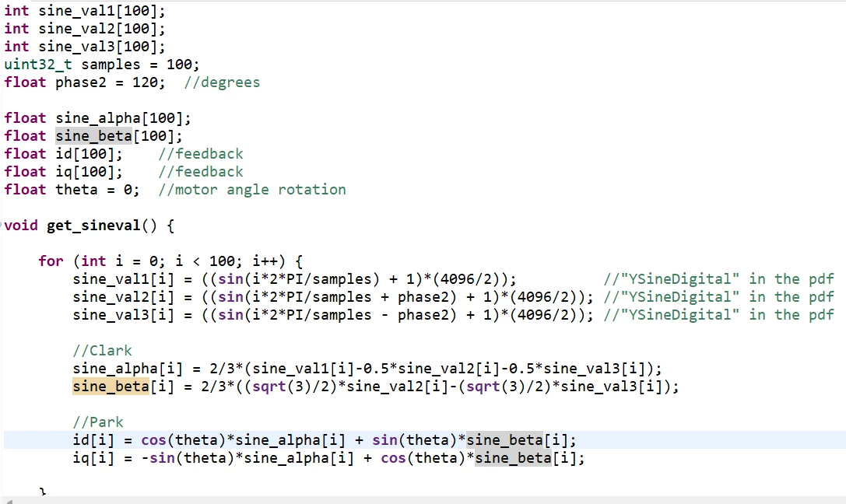Click sine_val1[i] assignment in the loop

click(x=124, y=279)
